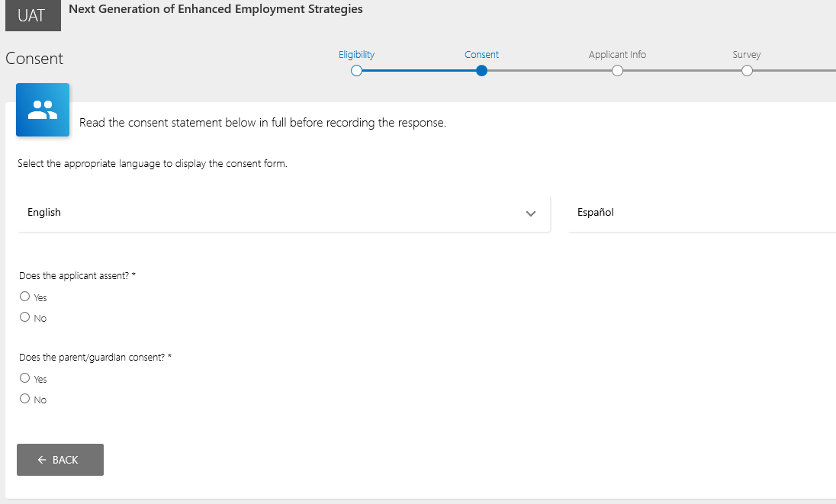Choose No for applicant assent
Screen dimensions: 836x504
(x=25, y=317)
